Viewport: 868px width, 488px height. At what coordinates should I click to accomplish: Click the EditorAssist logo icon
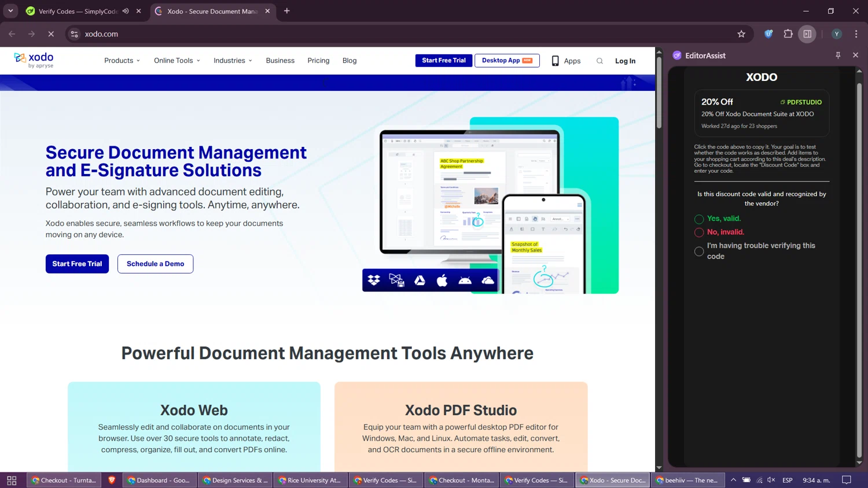click(677, 56)
